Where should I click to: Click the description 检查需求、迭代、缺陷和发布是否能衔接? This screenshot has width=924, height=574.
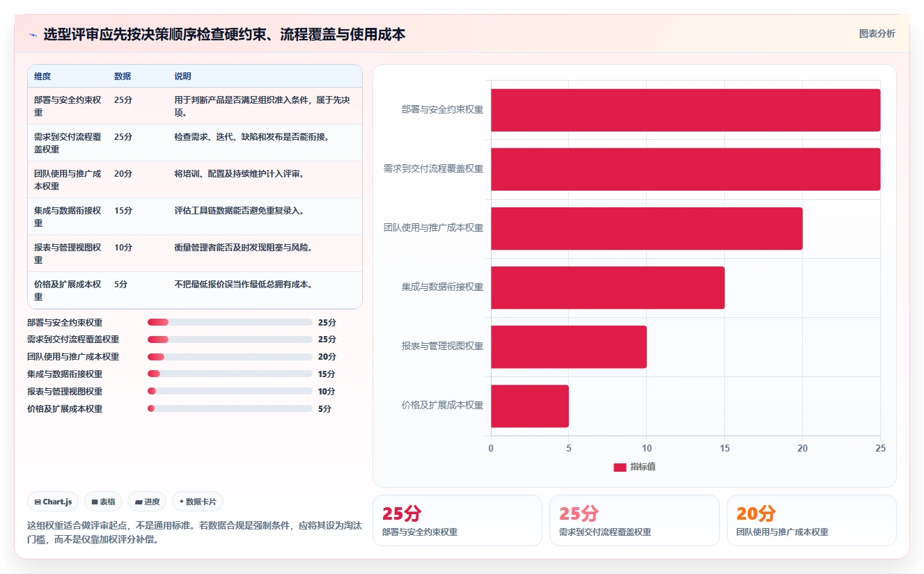tap(251, 136)
